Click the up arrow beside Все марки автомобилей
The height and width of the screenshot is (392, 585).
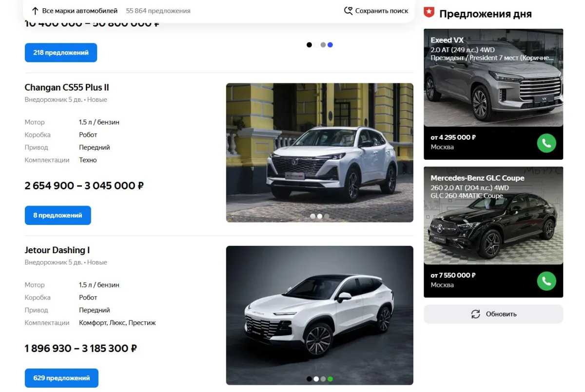[35, 11]
